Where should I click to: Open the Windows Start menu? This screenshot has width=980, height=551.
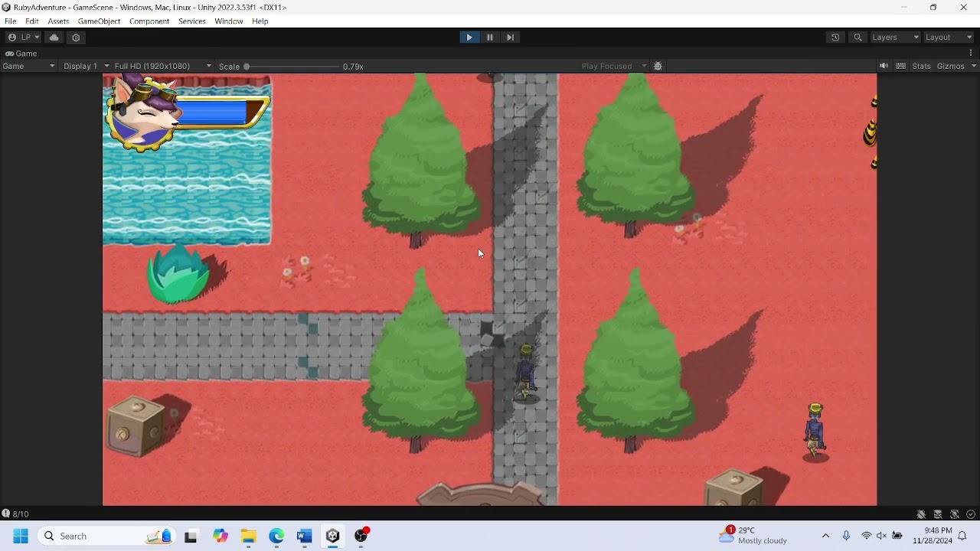(x=21, y=536)
